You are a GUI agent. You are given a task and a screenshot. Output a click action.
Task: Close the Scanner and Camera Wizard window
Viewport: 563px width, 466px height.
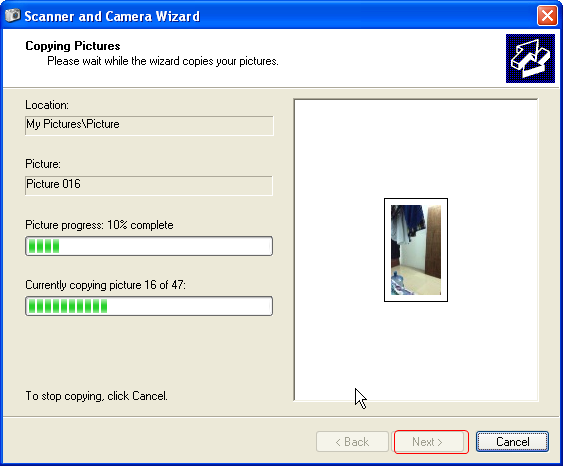547,16
